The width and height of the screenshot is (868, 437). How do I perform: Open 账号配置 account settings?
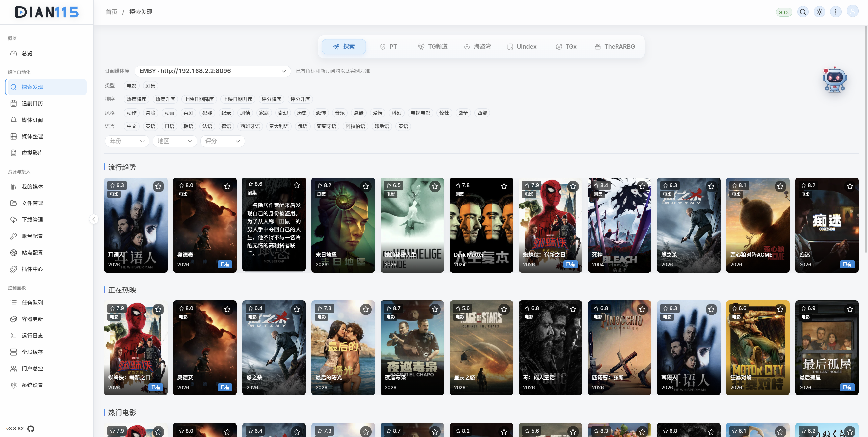click(x=46, y=236)
